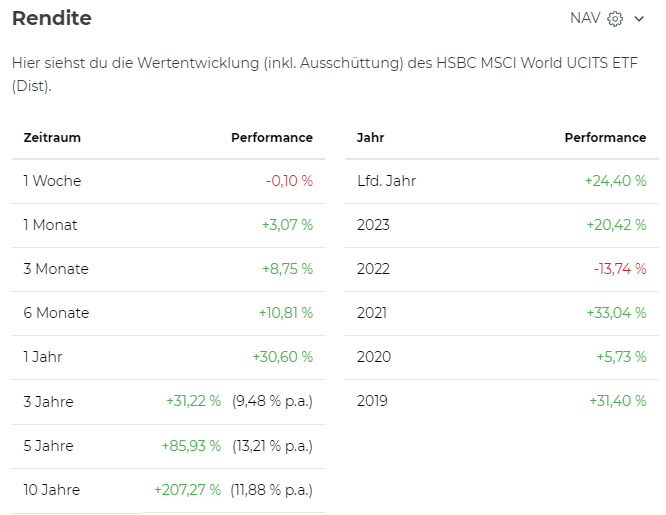Click the Rendite heading
This screenshot has width=666, height=515.
52,19
